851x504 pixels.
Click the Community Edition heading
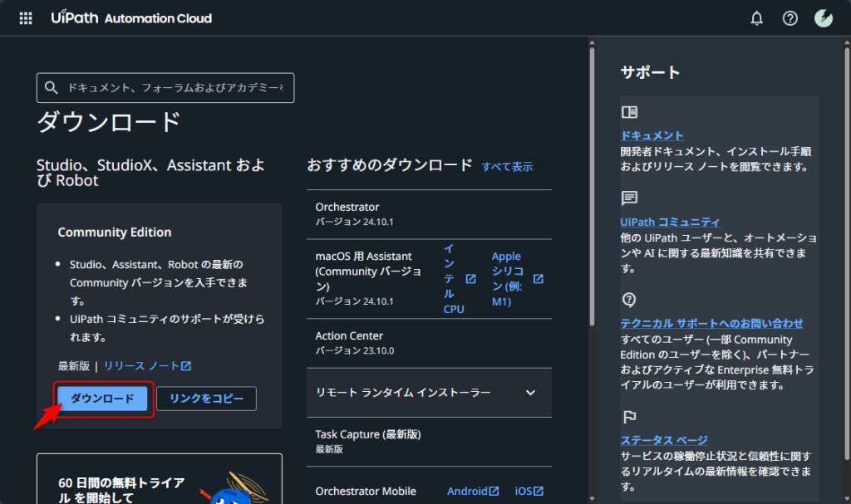click(115, 232)
